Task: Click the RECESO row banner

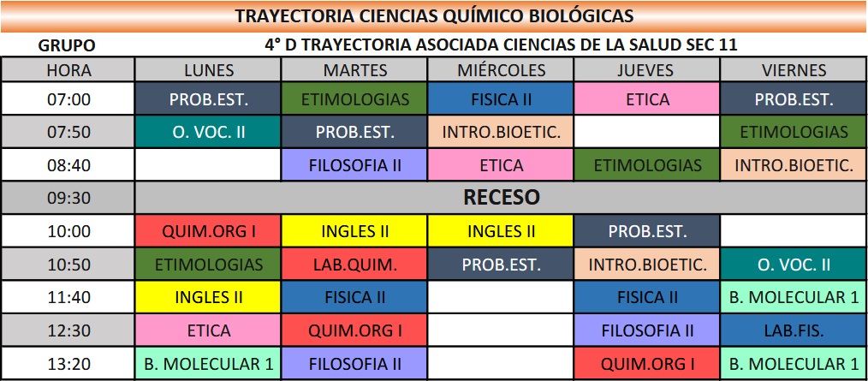Action: pyautogui.click(x=501, y=198)
